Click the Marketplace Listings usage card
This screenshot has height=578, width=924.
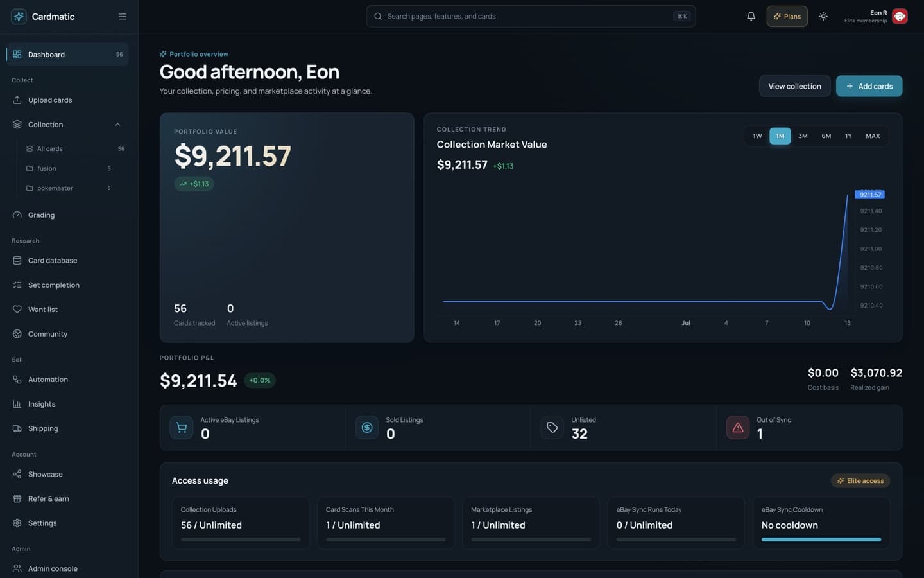pyautogui.click(x=531, y=523)
